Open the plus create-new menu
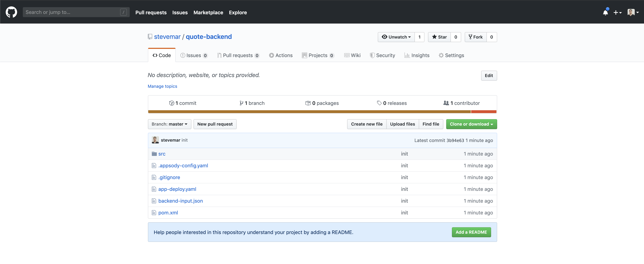The width and height of the screenshot is (644, 264). coord(617,12)
